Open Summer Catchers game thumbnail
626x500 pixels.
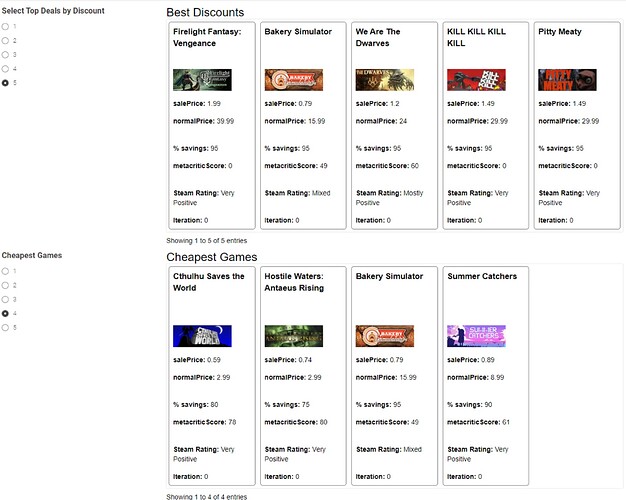tap(476, 336)
